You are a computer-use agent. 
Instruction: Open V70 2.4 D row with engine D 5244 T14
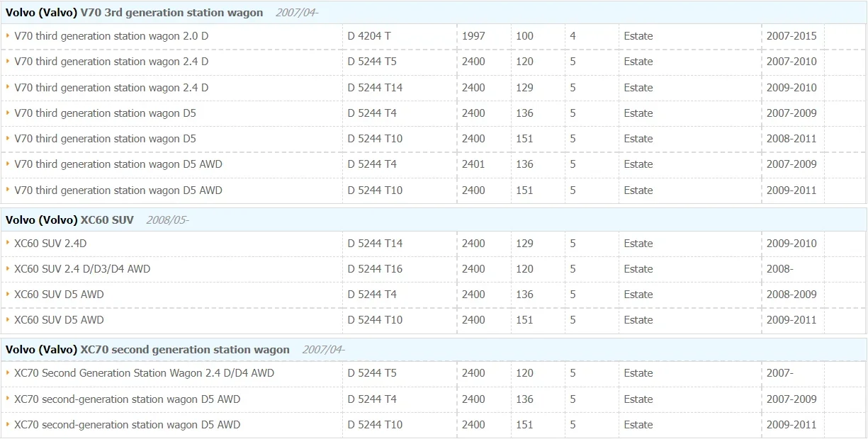pyautogui.click(x=111, y=88)
